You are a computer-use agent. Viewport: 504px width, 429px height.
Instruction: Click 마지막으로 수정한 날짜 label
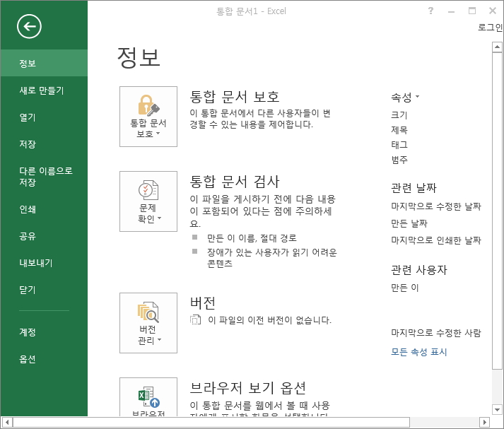click(436, 206)
